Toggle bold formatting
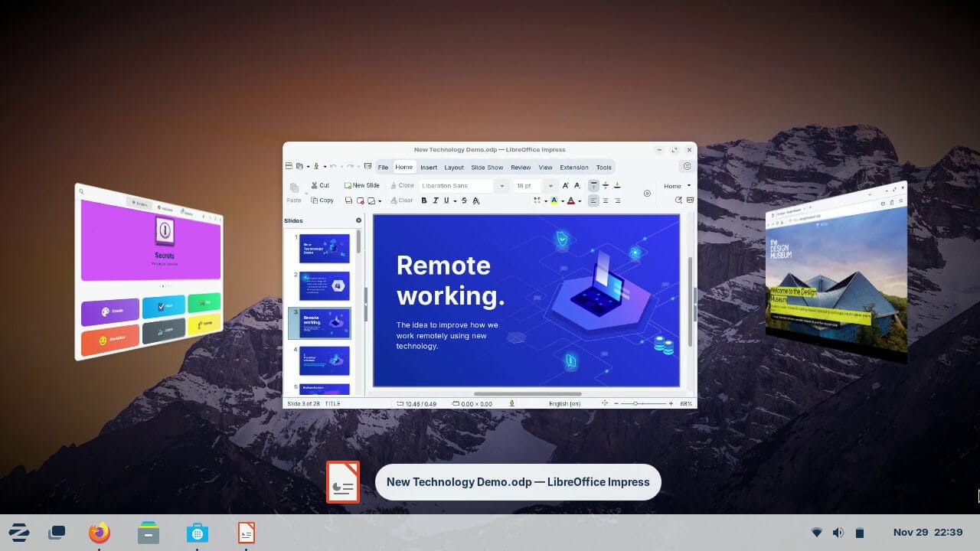 pos(423,200)
